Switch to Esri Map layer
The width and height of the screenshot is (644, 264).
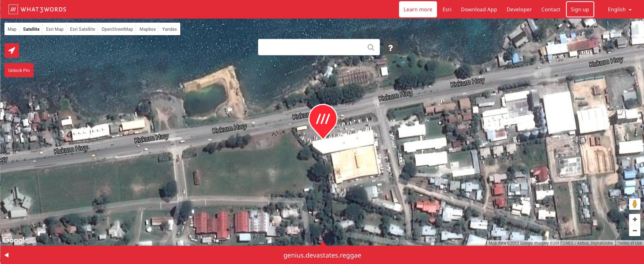[55, 29]
